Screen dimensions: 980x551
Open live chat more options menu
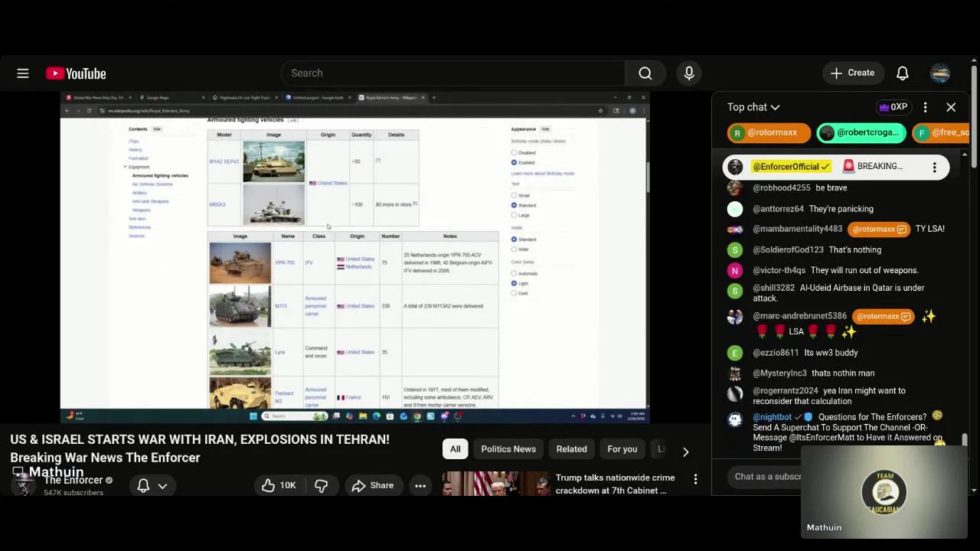tap(925, 107)
